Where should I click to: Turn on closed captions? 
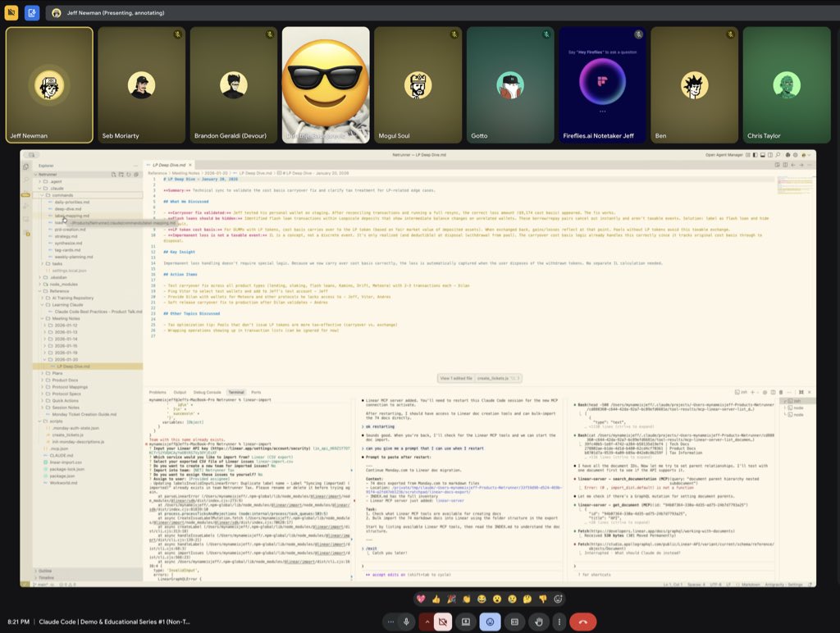(514, 622)
